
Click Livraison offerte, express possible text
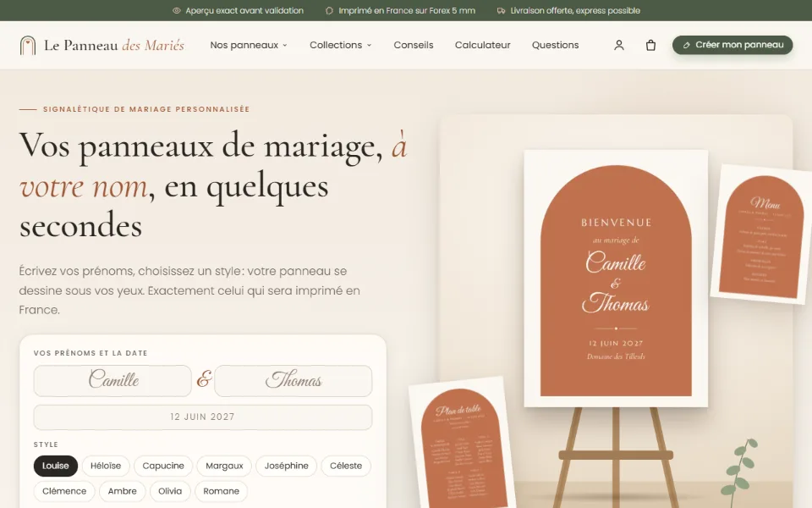point(575,10)
